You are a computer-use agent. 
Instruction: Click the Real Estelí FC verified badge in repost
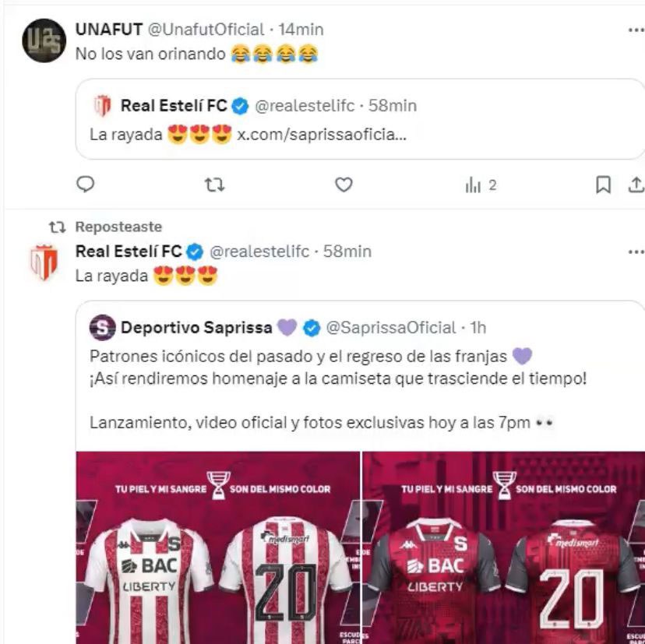tap(196, 252)
